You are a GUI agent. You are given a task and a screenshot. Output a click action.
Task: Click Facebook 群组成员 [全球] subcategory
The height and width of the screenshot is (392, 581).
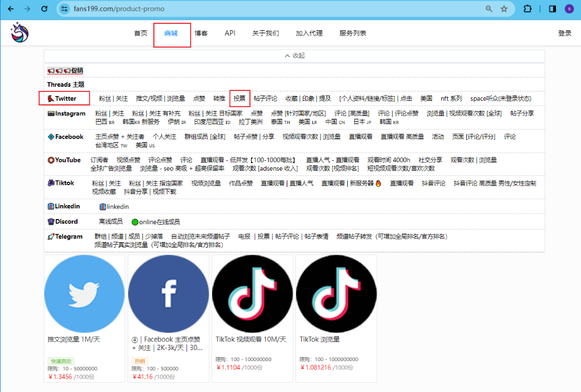[x=205, y=137]
